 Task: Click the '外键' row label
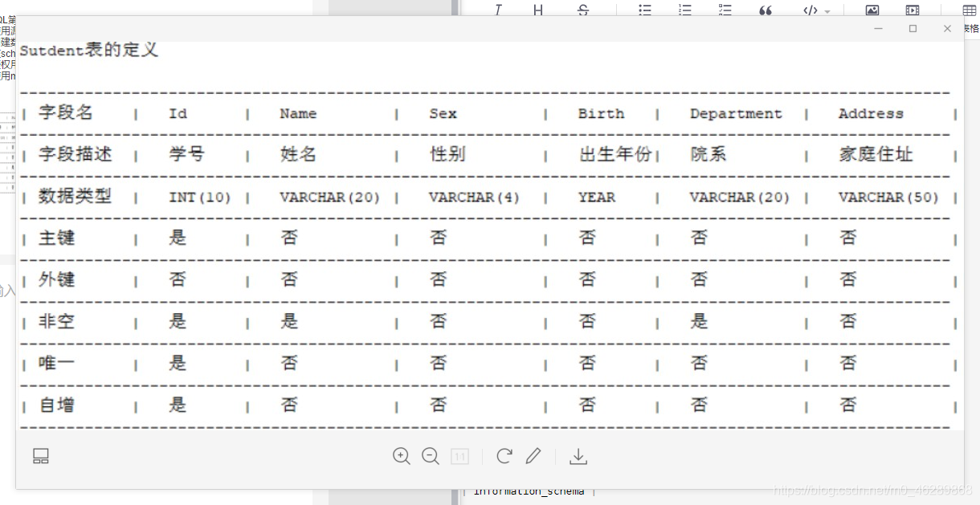(57, 279)
